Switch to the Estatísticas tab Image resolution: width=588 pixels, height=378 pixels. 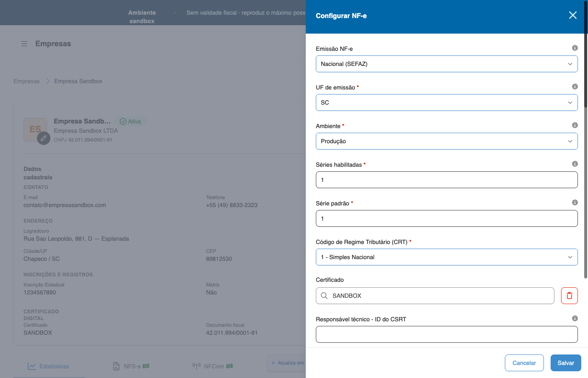pyautogui.click(x=49, y=366)
